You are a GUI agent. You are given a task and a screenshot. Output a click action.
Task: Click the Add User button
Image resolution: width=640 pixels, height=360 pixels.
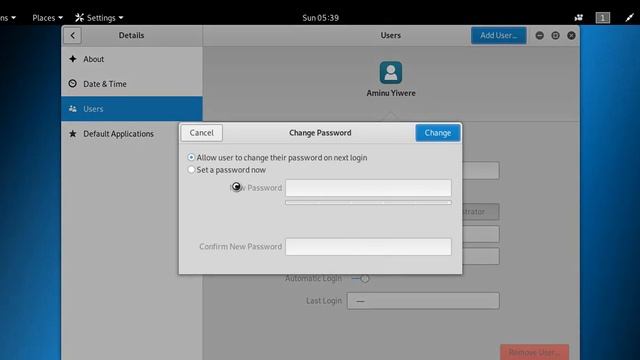click(x=498, y=36)
